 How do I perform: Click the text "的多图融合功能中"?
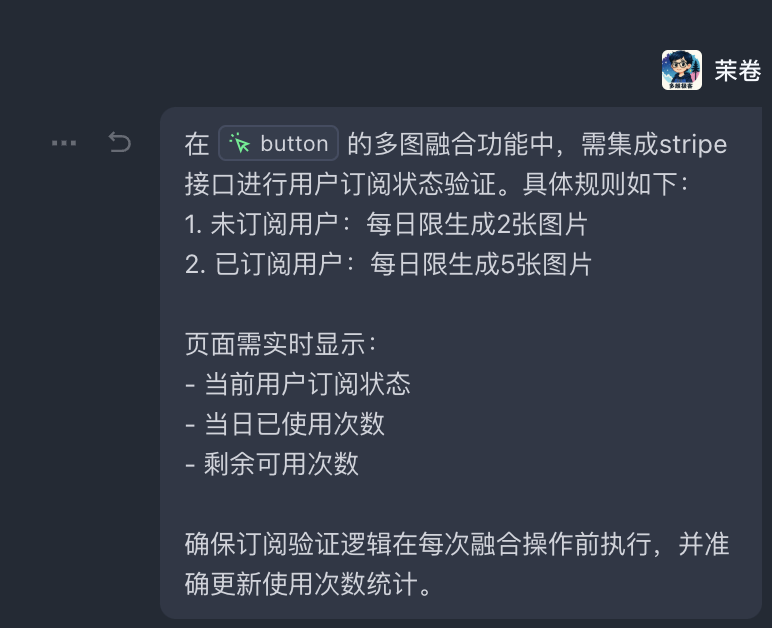(450, 144)
